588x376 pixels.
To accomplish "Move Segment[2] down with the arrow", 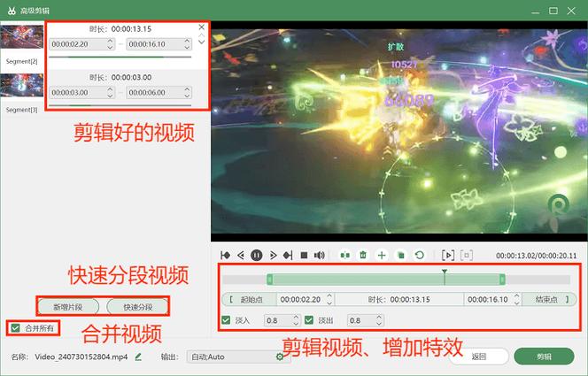I will coord(201,42).
